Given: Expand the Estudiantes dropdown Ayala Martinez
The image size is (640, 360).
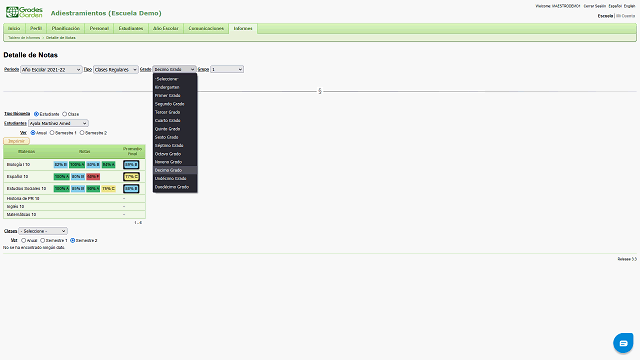Looking at the screenshot, I should click(58, 123).
